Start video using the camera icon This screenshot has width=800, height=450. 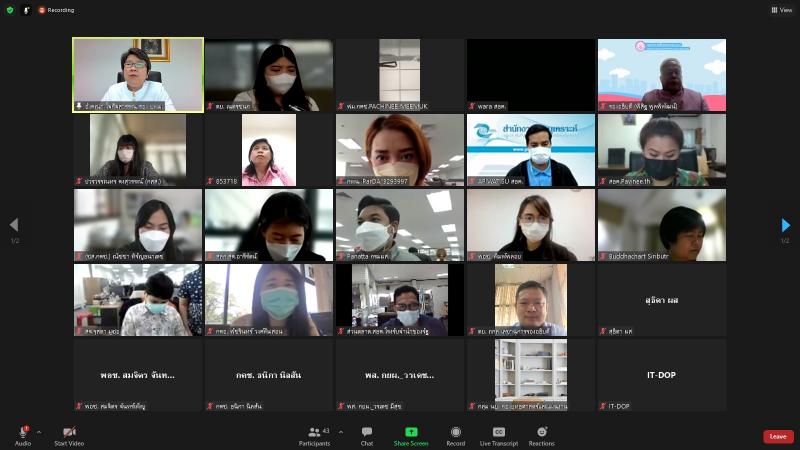pyautogui.click(x=69, y=432)
